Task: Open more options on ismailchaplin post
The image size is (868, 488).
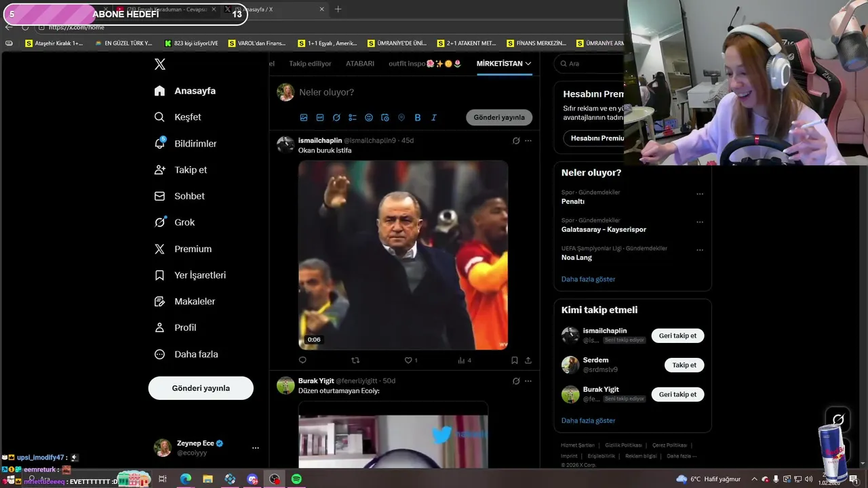Action: [528, 141]
